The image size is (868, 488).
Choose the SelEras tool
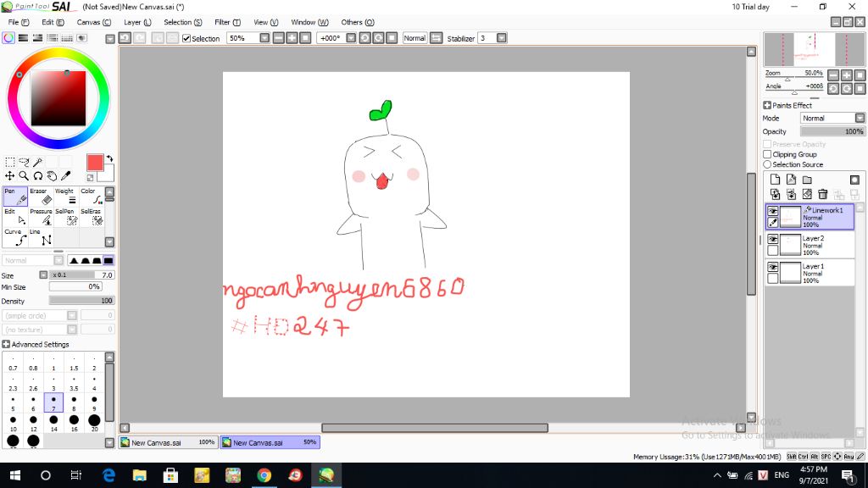(92, 217)
